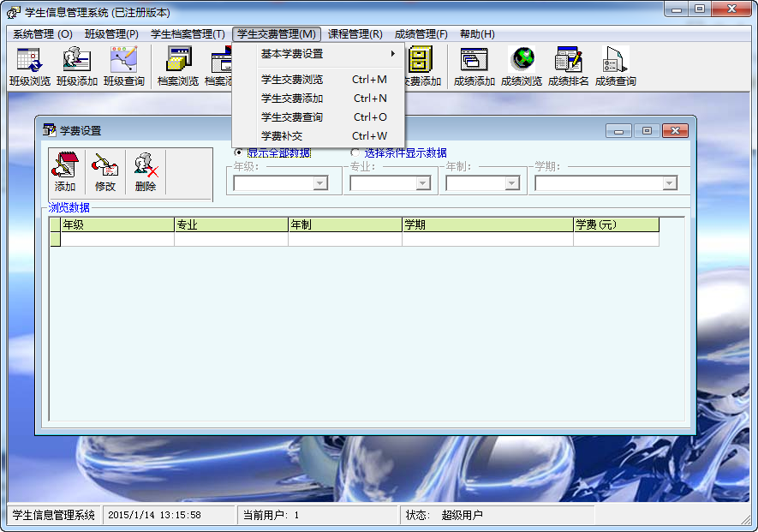This screenshot has height=532, width=758.
Task: Click 添加 icon in 学费设置 window
Action: click(65, 171)
